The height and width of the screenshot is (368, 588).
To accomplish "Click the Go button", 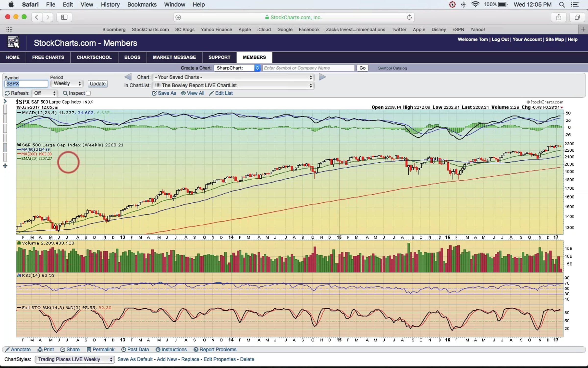I will click(x=362, y=68).
